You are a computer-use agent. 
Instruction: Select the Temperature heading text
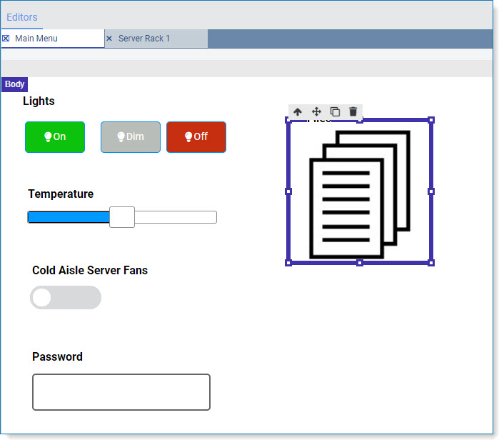pyautogui.click(x=61, y=194)
